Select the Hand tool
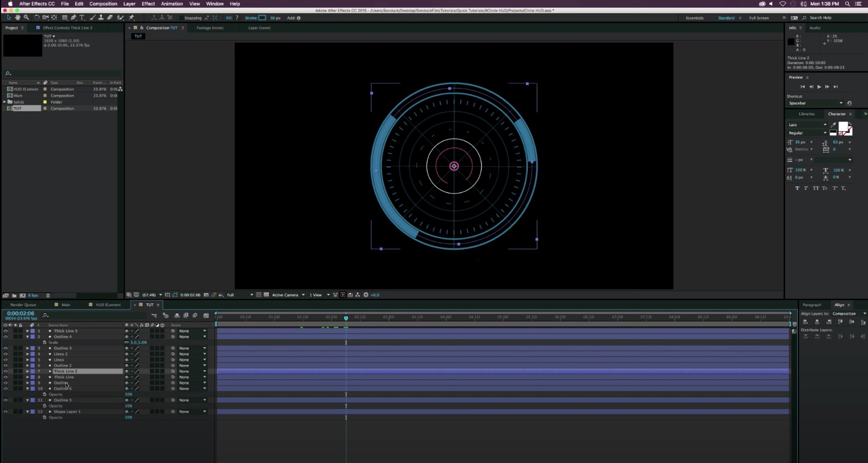The width and height of the screenshot is (868, 463). pos(18,18)
